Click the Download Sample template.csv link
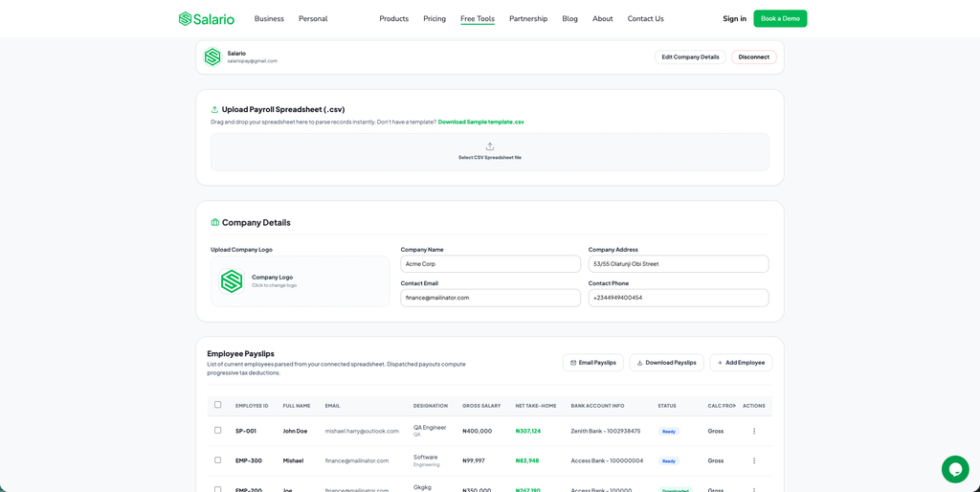Viewport: 980px width, 492px height. pyautogui.click(x=481, y=122)
